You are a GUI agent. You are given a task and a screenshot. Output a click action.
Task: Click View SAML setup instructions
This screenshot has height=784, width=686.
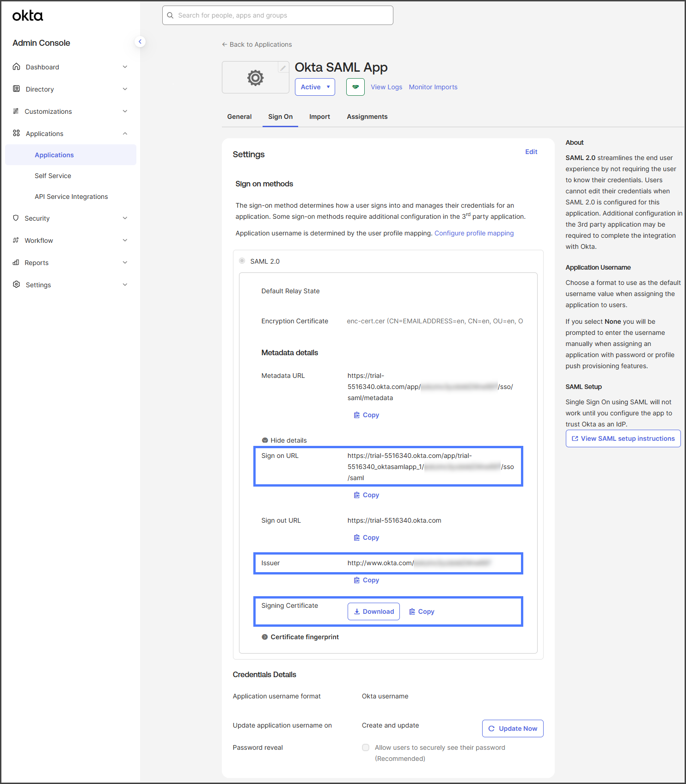tap(623, 438)
